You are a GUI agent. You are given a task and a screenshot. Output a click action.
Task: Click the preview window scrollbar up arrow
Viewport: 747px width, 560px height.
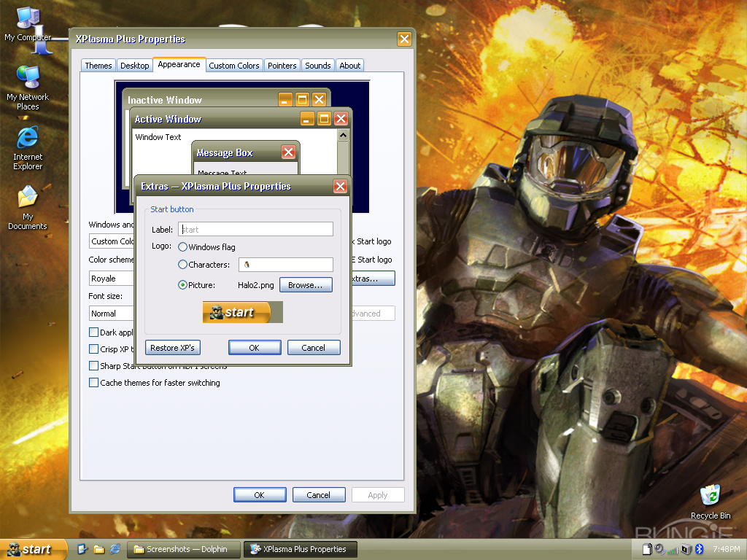point(343,136)
